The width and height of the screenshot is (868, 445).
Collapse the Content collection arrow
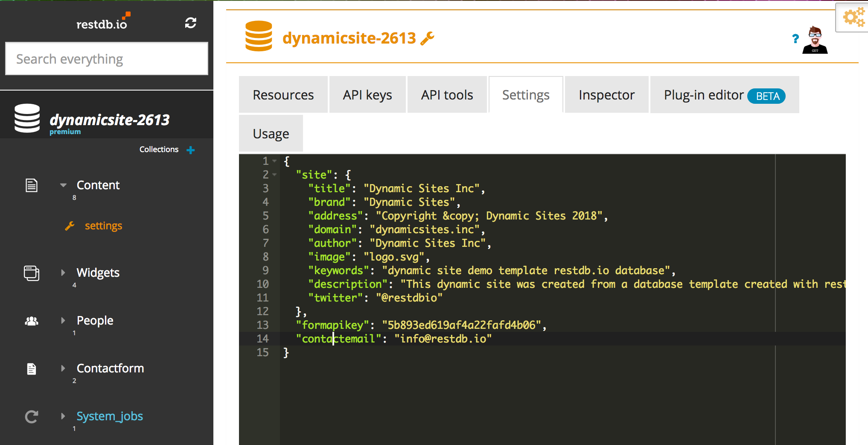click(63, 185)
